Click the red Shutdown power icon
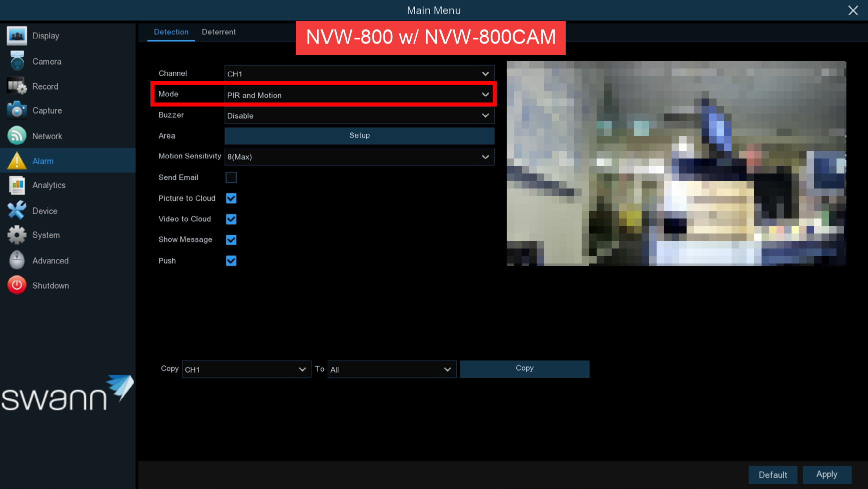868x489 pixels. [x=17, y=285]
